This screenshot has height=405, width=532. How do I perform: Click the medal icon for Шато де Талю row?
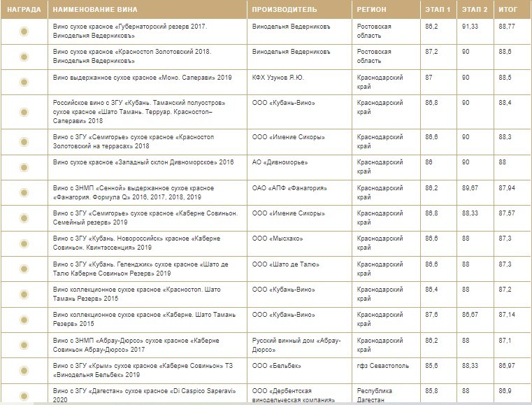[24, 269]
